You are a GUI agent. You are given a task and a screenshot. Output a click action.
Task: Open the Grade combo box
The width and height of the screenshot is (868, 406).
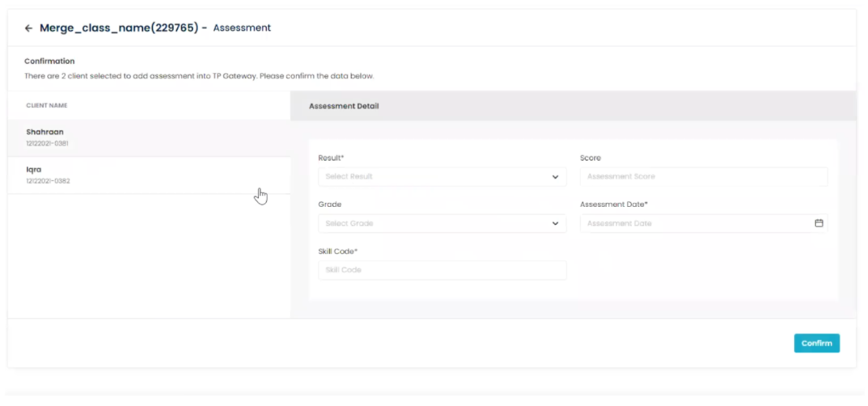pos(442,223)
